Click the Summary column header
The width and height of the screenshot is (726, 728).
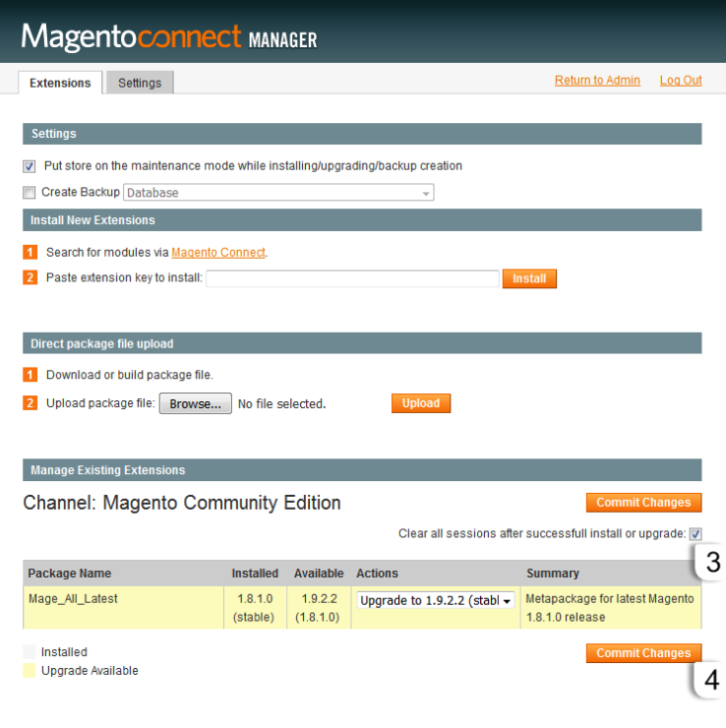pyautogui.click(x=553, y=574)
